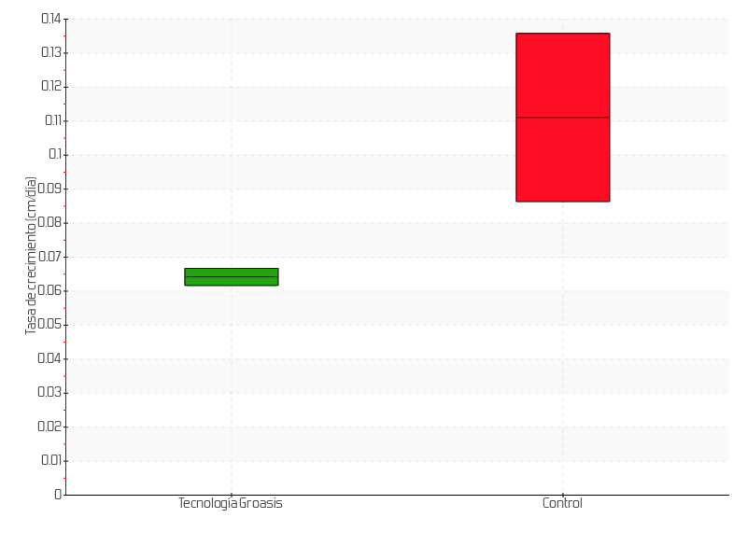The width and height of the screenshot is (747, 560).
Task: Click the top edge of the red Control box
Action: coord(562,34)
